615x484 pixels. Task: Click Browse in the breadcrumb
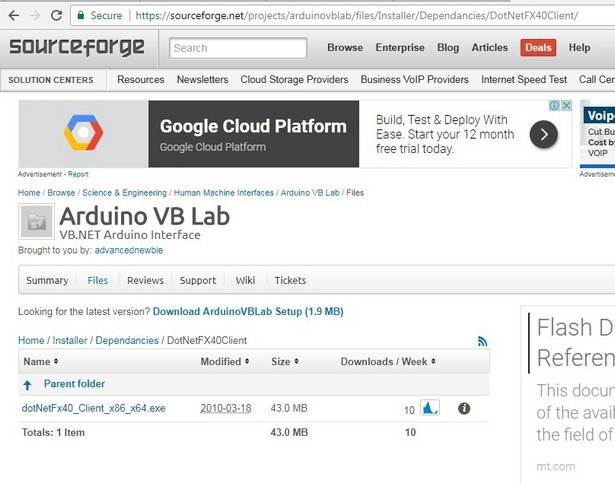61,193
